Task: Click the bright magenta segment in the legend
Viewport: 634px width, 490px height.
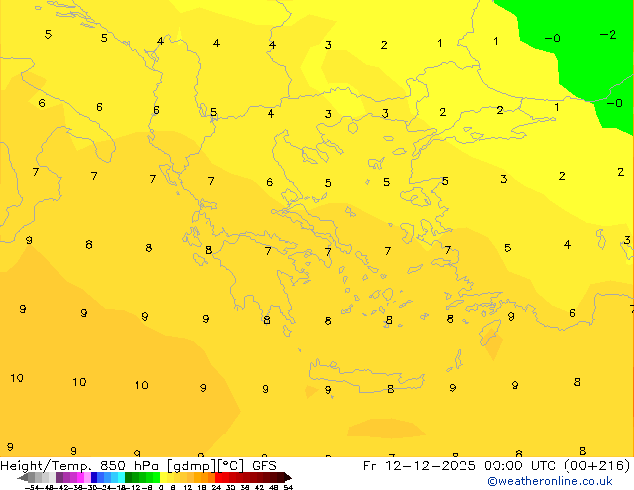Action: click(80, 477)
